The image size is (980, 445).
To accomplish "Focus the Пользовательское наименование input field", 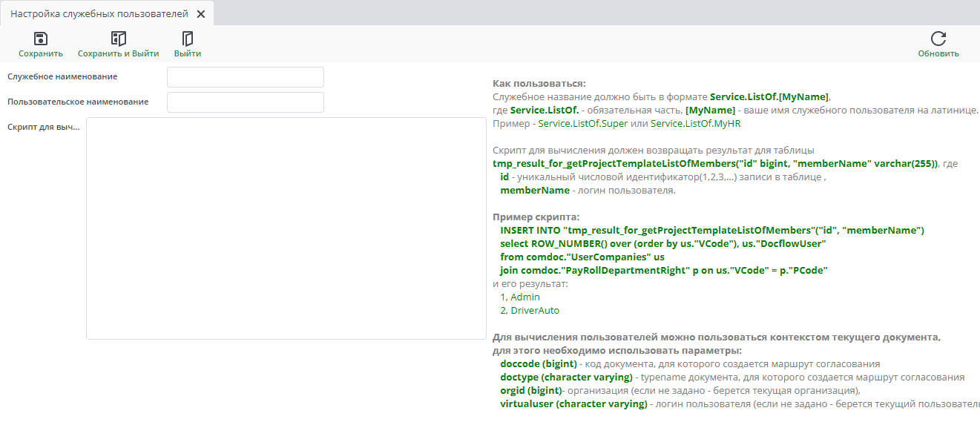I will coord(246,102).
